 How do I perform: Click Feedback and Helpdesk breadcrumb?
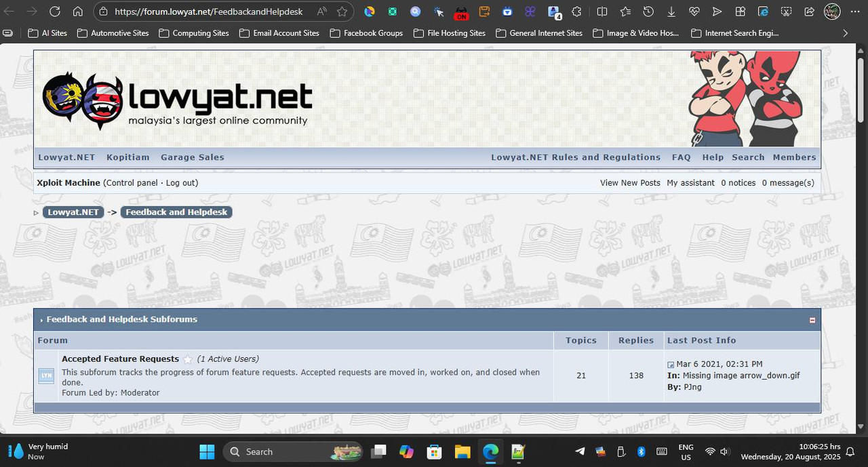[176, 212]
